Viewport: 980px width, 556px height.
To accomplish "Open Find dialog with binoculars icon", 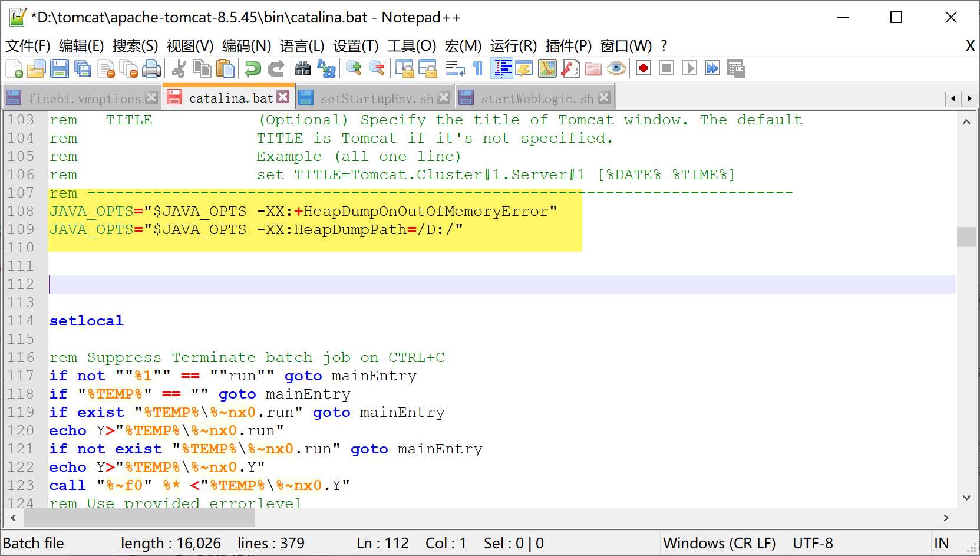I will click(x=303, y=69).
